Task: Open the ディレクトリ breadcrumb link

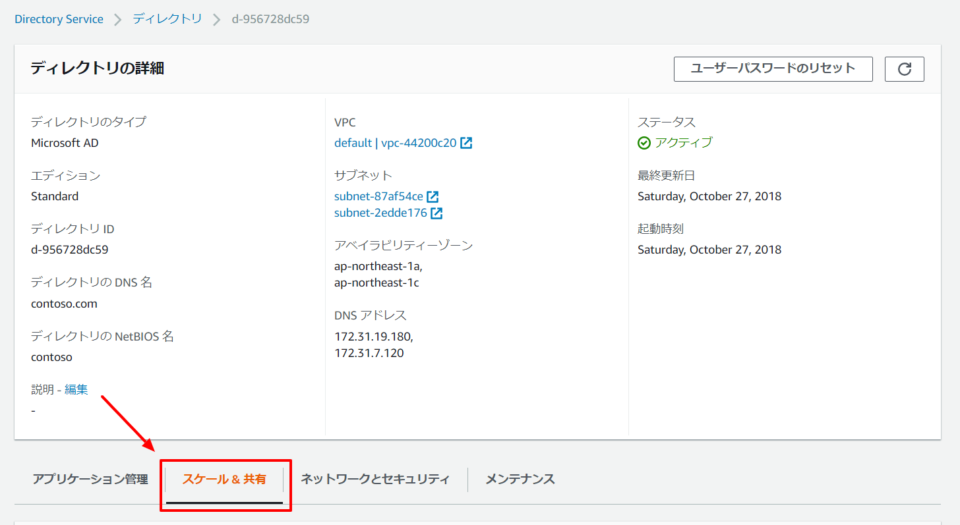Action: (167, 18)
